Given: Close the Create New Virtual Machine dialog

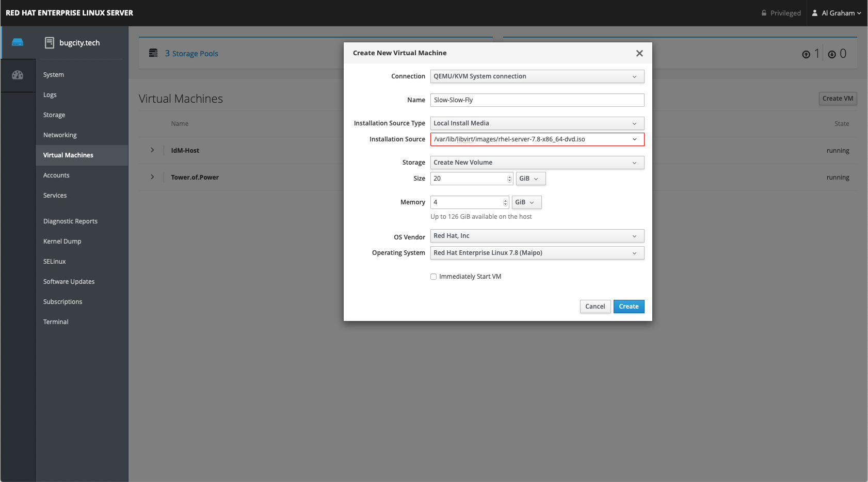Looking at the screenshot, I should (x=639, y=53).
